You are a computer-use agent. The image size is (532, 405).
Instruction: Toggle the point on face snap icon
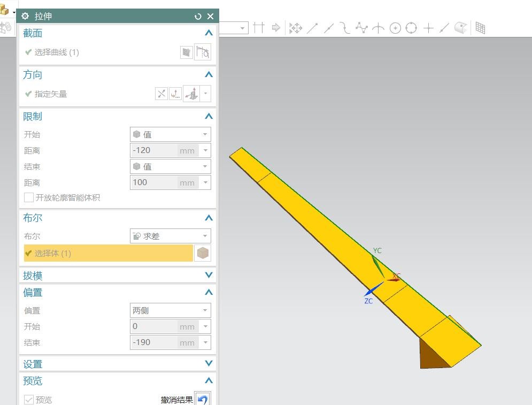[x=461, y=28]
